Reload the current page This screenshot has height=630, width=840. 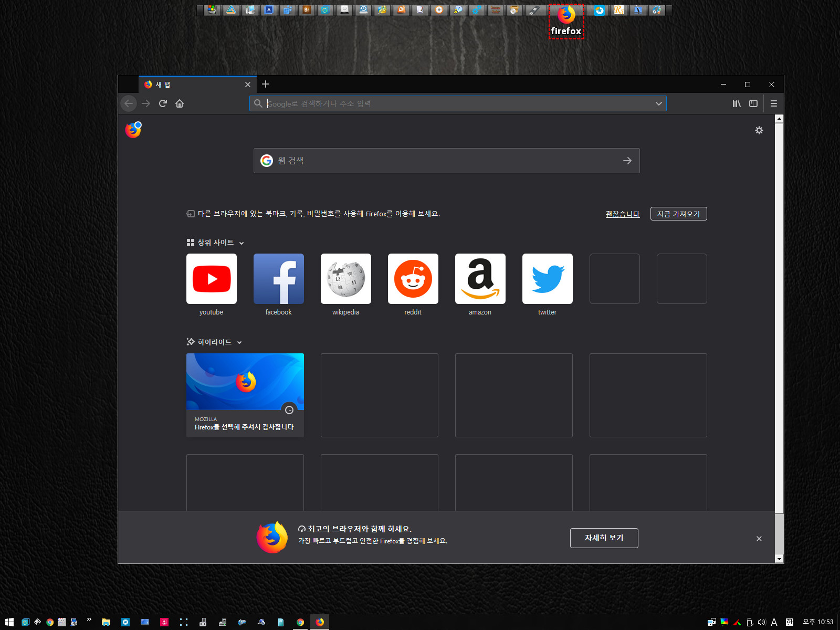tap(163, 103)
